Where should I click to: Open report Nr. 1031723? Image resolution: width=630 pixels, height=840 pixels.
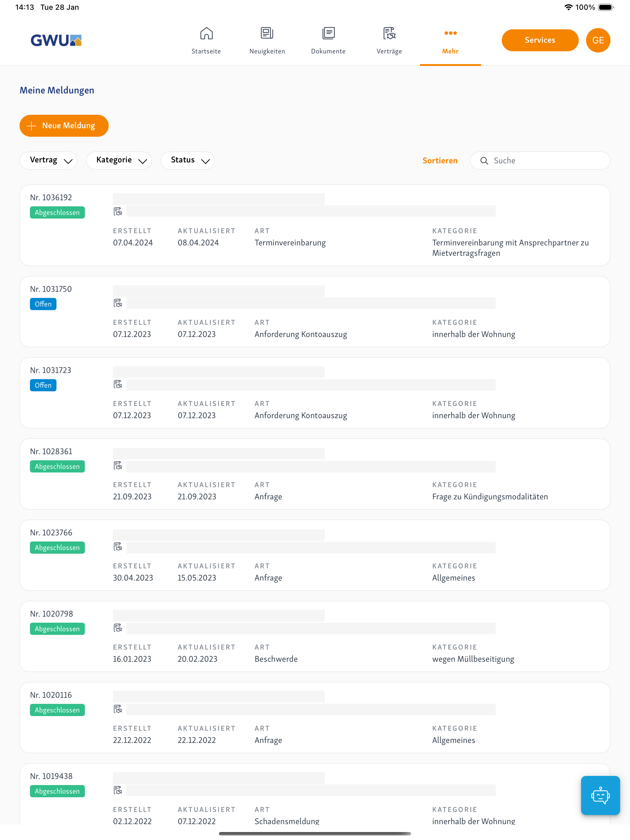click(315, 393)
